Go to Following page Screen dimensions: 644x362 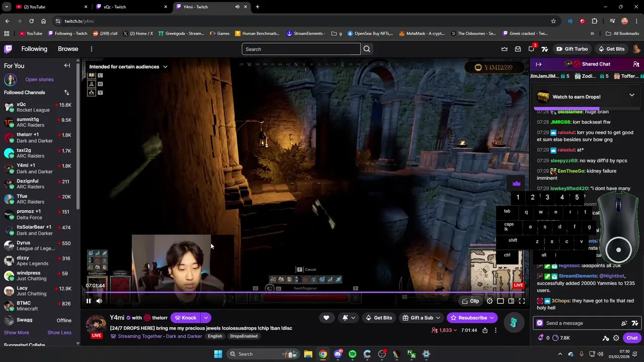(x=34, y=49)
